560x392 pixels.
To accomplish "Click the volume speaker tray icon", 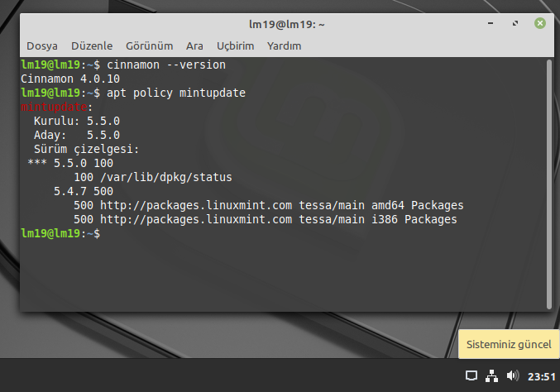I will [x=513, y=375].
